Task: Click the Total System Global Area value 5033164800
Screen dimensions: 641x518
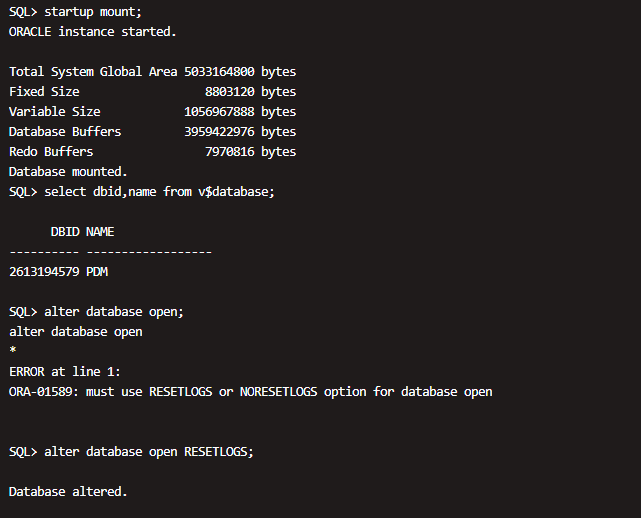Action: 219,72
